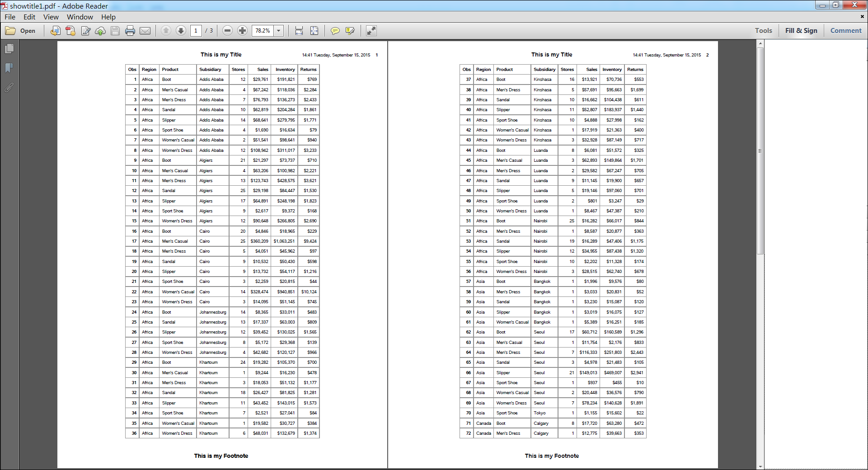Open the zoom percentage dropdown arrow
The image size is (868, 470).
[x=279, y=31]
